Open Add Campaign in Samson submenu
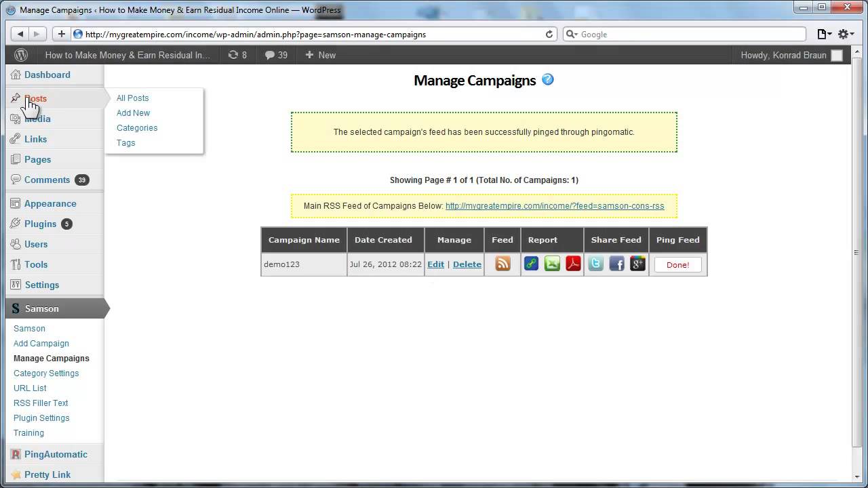 41,344
